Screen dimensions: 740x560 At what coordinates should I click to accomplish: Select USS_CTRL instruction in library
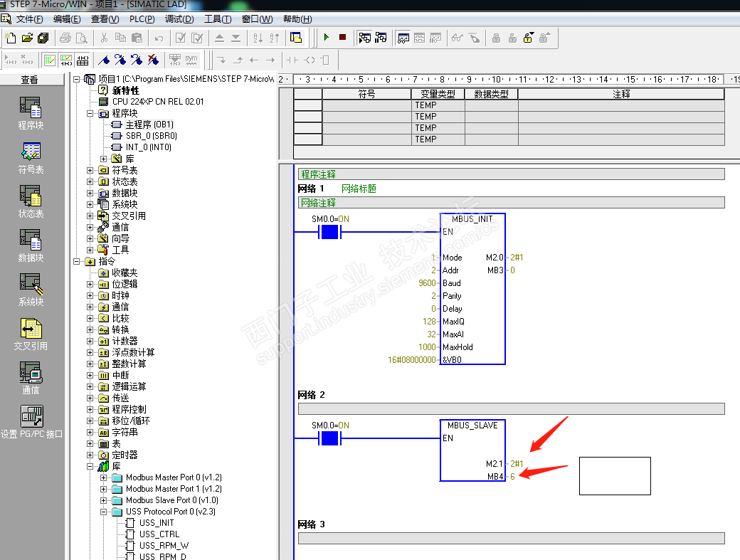[159, 534]
